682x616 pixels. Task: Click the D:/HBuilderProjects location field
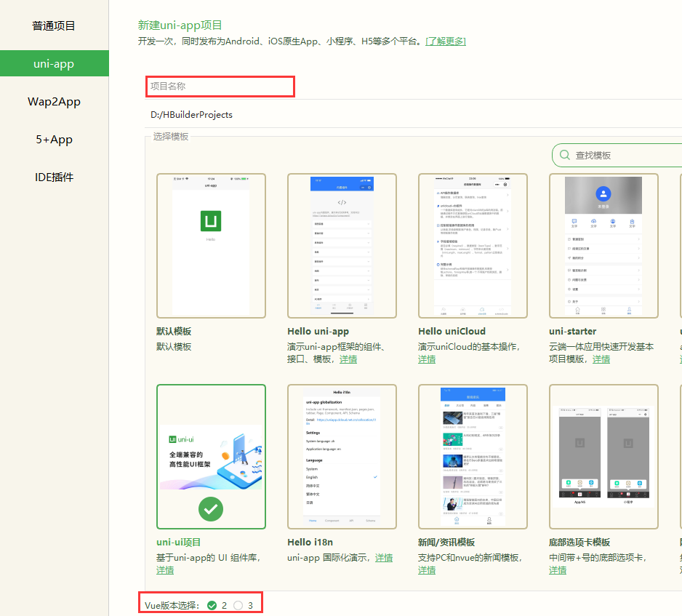413,114
